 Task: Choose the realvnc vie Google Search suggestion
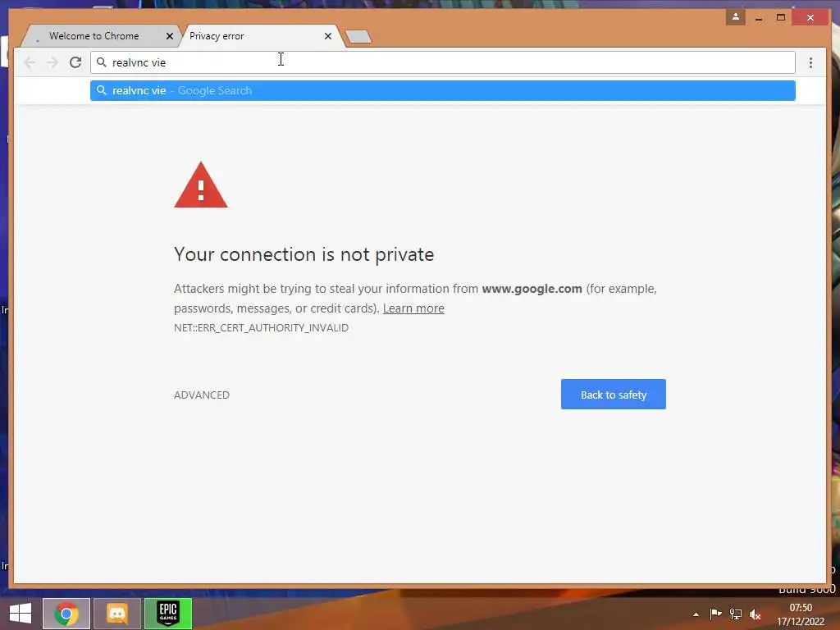[443, 90]
